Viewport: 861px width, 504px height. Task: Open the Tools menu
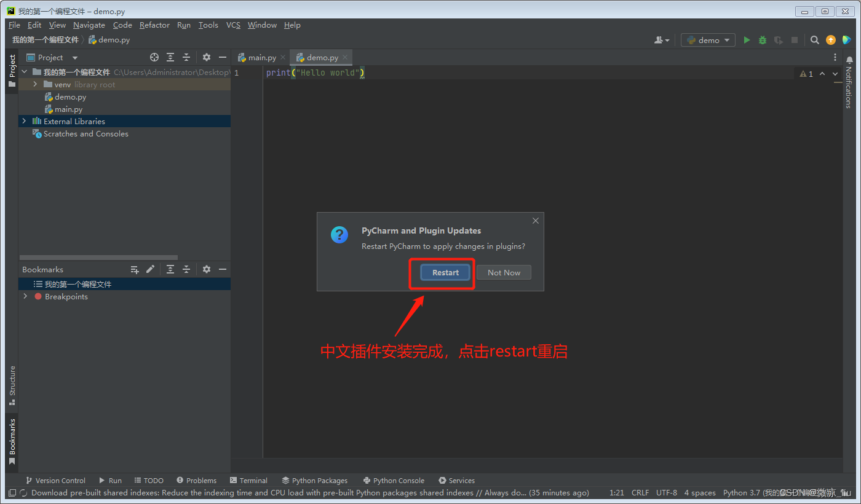pos(208,25)
